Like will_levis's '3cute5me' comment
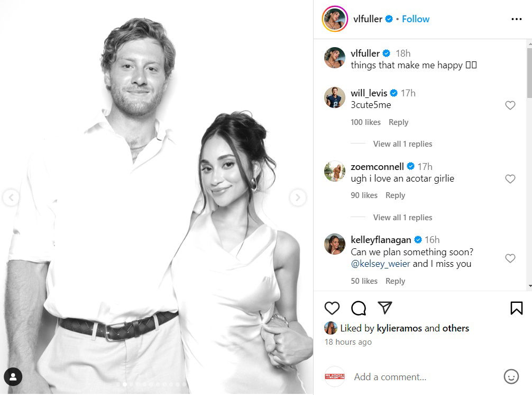This screenshot has height=395, width=532. (510, 105)
